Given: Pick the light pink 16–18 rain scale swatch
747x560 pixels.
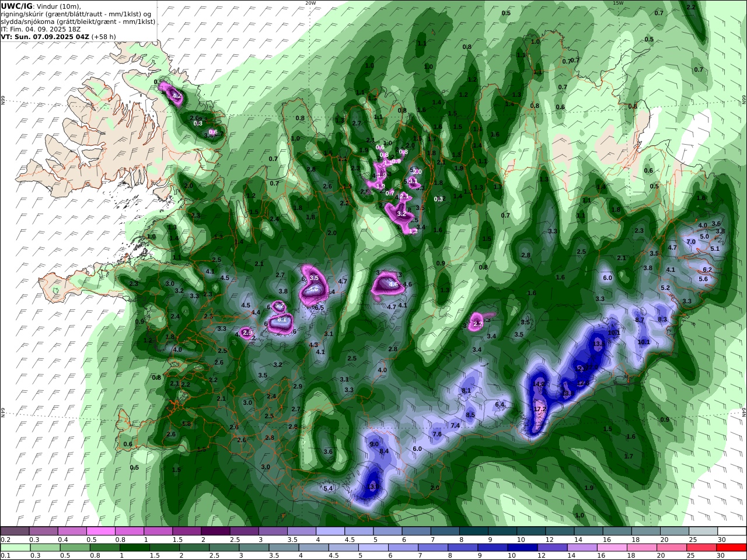Looking at the screenshot, I should click(612, 548).
